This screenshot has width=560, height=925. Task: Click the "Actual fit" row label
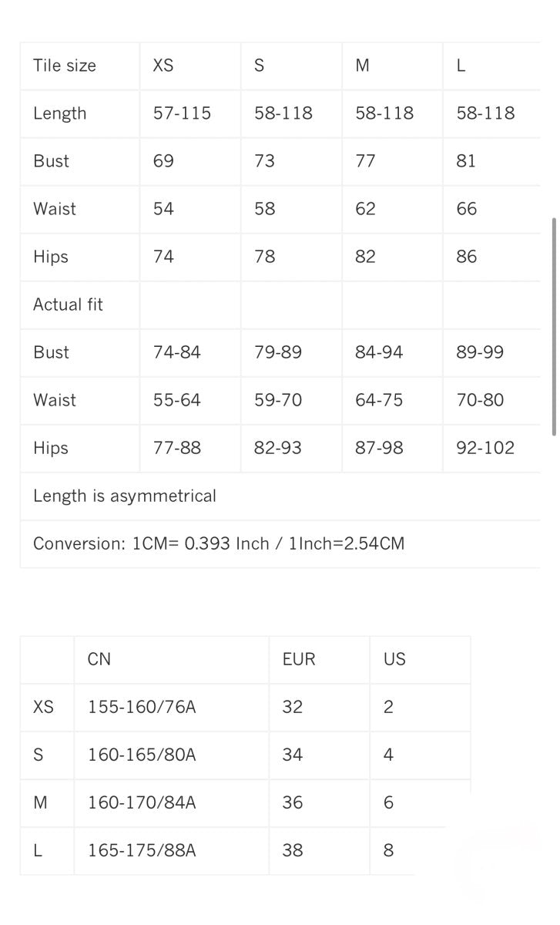tap(68, 304)
